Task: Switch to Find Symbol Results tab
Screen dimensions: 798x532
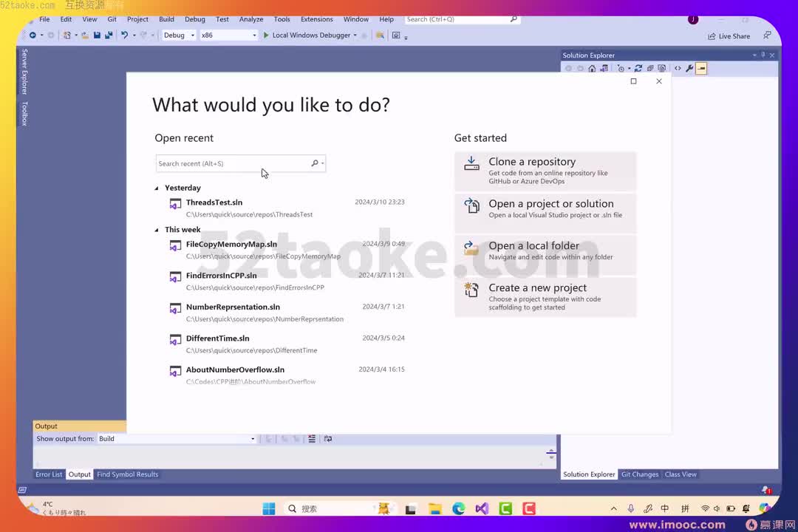Action: tap(127, 474)
